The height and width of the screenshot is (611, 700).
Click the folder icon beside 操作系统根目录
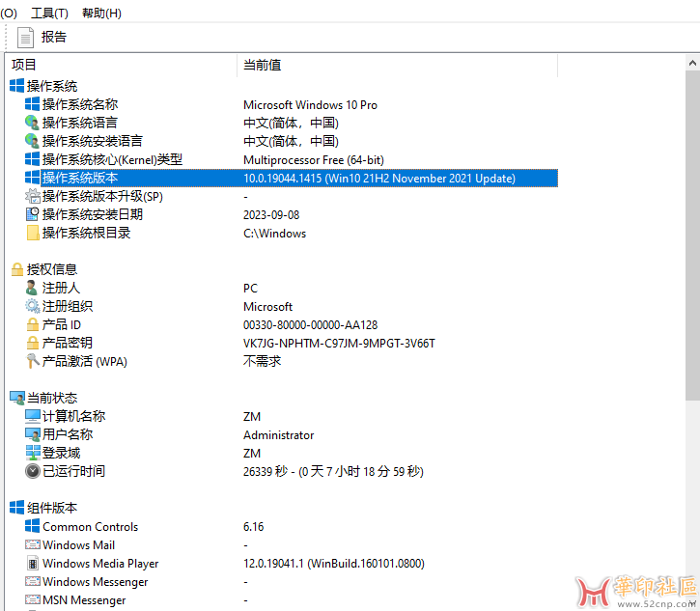(x=33, y=233)
